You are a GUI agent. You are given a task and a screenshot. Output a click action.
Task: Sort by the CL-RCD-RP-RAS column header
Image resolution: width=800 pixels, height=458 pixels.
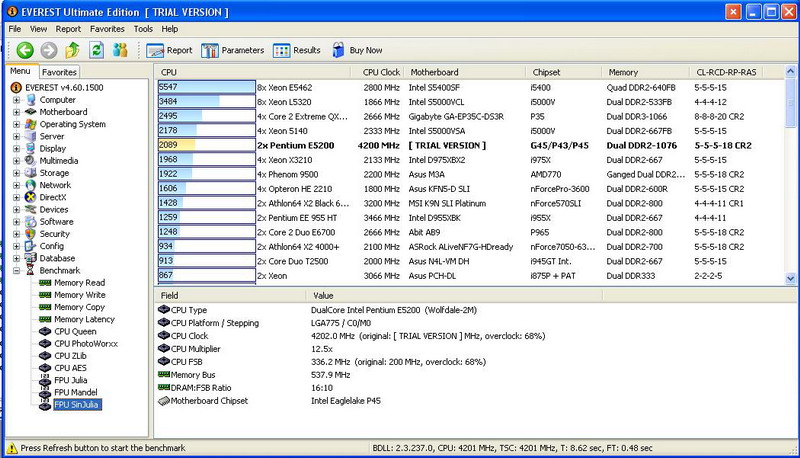[726, 72]
